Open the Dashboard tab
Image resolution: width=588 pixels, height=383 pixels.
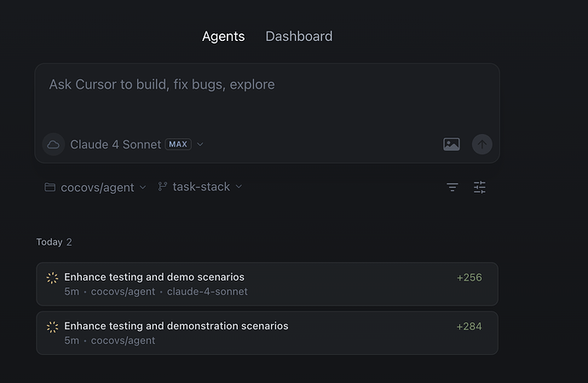point(299,37)
